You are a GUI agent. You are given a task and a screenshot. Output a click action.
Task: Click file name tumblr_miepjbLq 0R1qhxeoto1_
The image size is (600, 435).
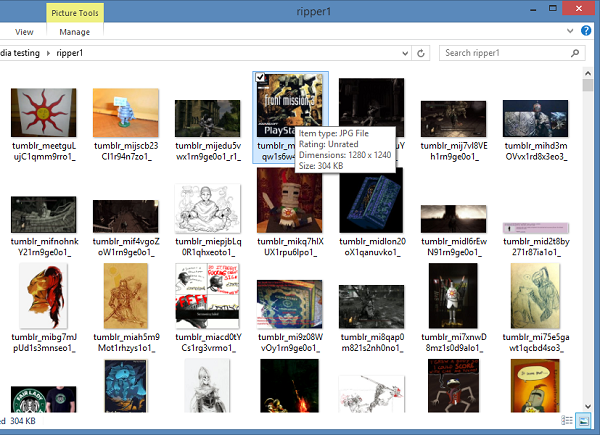tap(208, 247)
